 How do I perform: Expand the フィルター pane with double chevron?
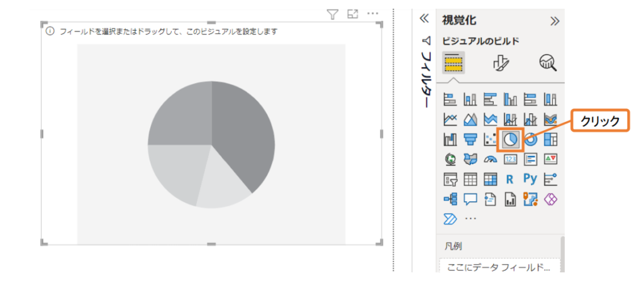tap(425, 18)
